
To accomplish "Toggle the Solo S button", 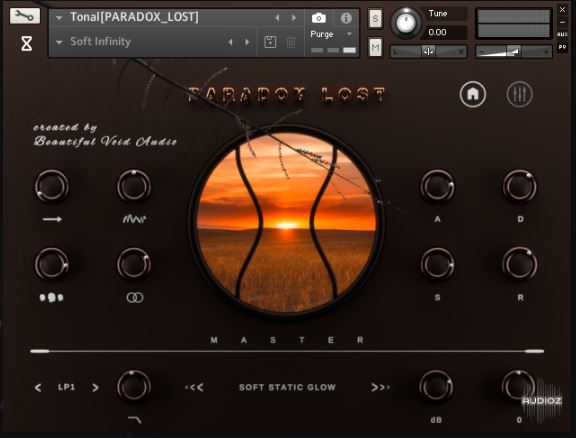I will pos(375,18).
